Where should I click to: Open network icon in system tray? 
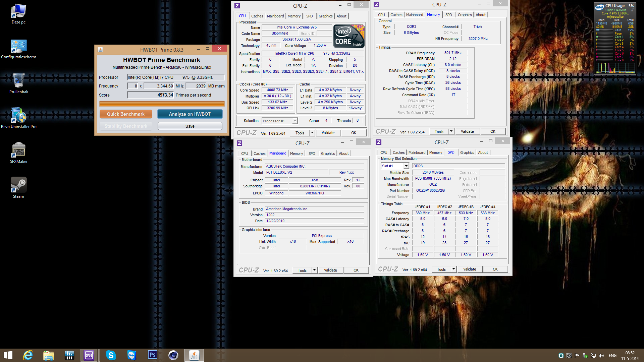click(593, 356)
